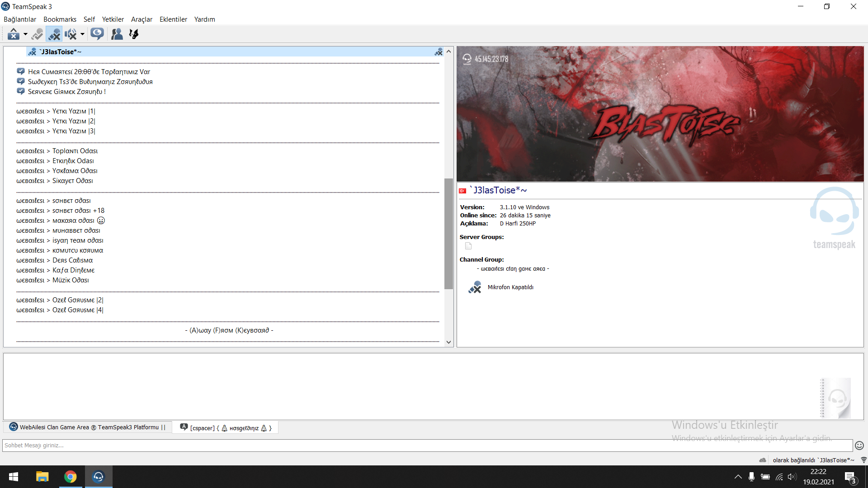
Task: Click the channel tree scroll up arrow
Action: [x=448, y=51]
